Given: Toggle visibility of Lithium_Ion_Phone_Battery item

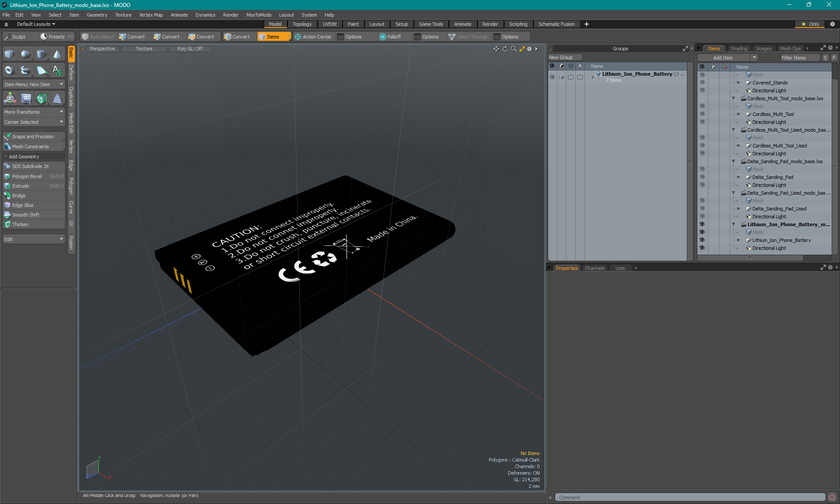Looking at the screenshot, I should [x=702, y=240].
